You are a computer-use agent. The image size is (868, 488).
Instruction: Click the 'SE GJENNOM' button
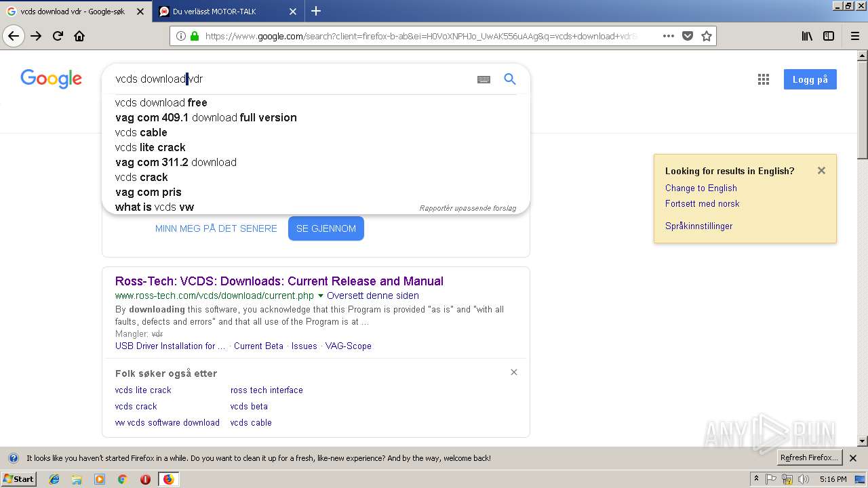pos(326,228)
